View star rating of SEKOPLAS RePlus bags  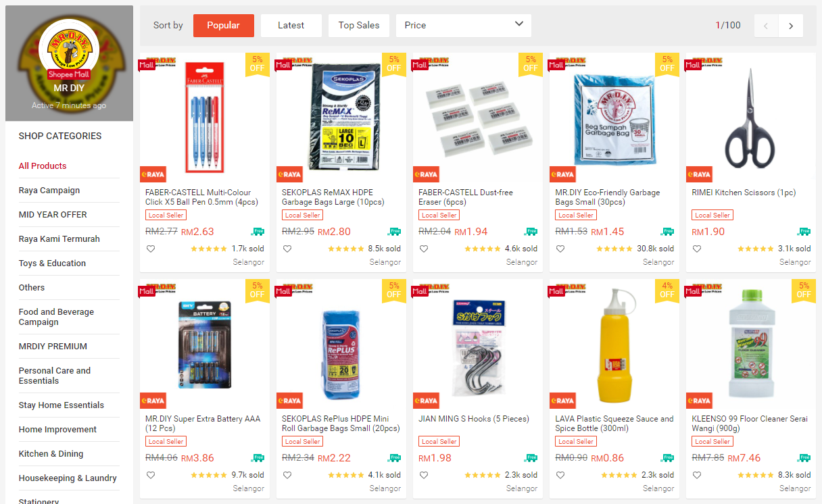[346, 475]
